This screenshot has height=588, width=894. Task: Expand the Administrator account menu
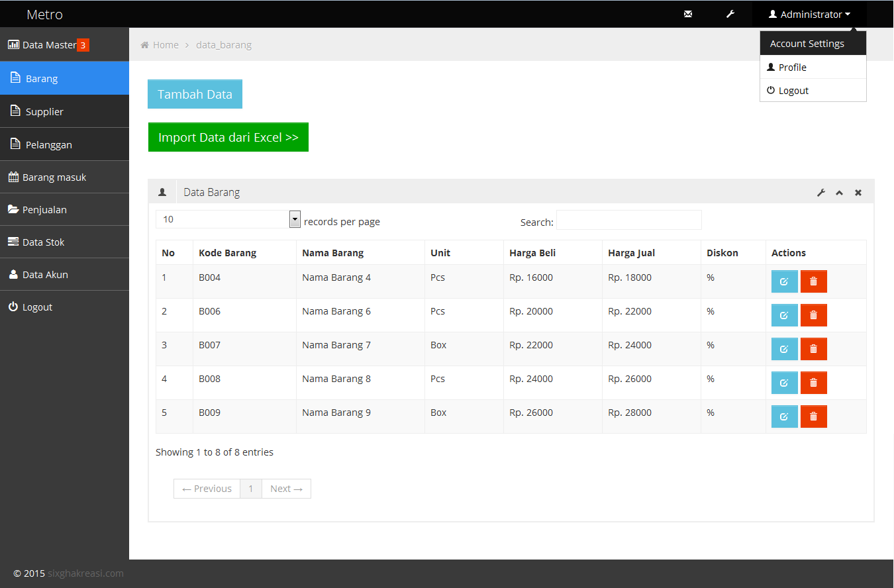[x=809, y=14]
